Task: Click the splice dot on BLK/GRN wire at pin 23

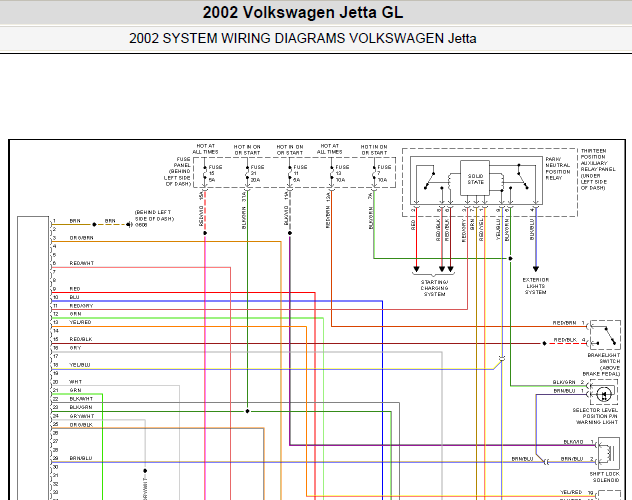Action: [x=247, y=411]
